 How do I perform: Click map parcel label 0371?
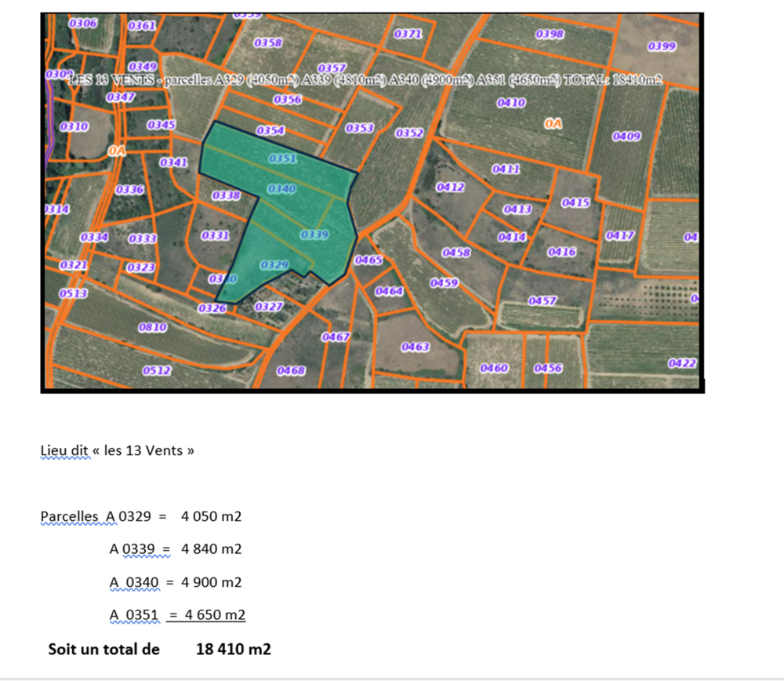point(408,34)
